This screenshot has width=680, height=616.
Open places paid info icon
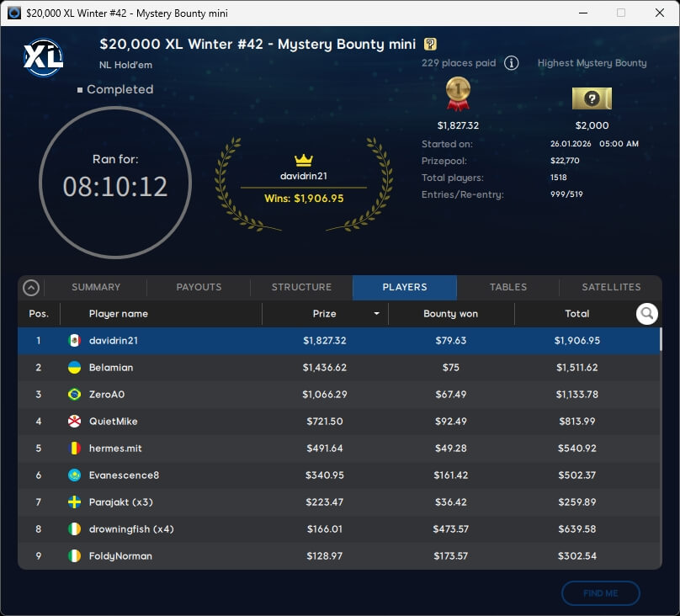[x=511, y=63]
